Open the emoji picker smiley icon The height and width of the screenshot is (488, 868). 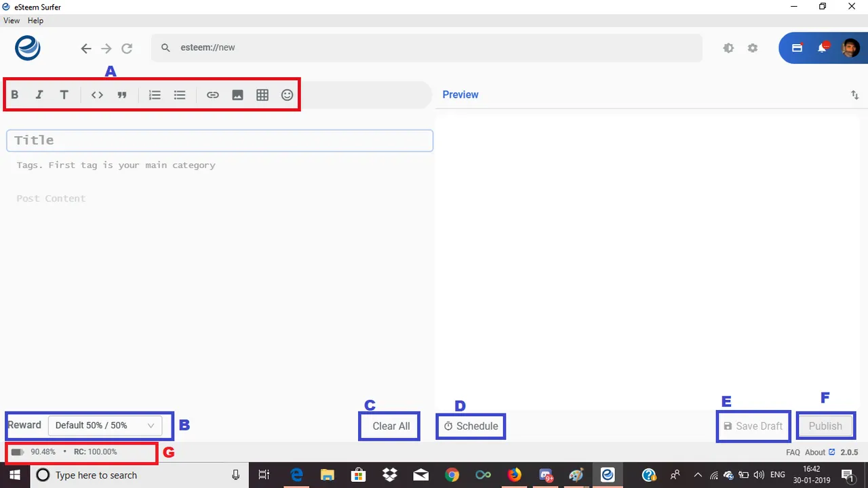(x=288, y=95)
